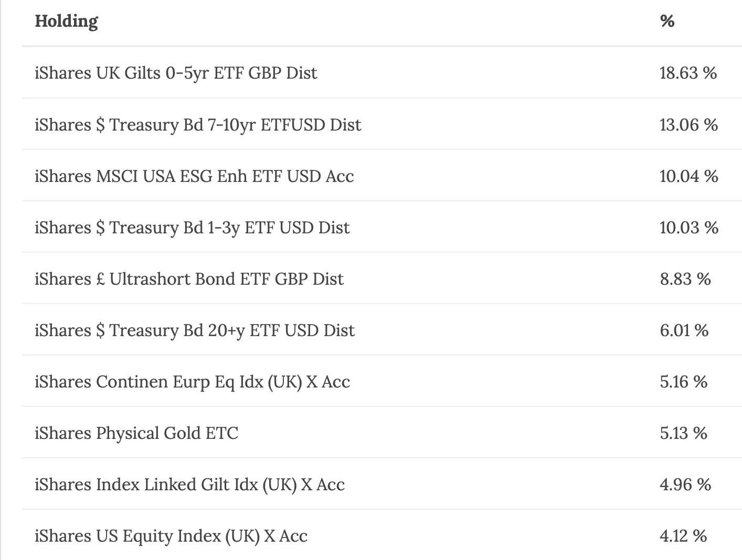Choose iShares $ Treasury Bd 1-3y ETF
Viewport: 742px width, 560px height.
[192, 228]
